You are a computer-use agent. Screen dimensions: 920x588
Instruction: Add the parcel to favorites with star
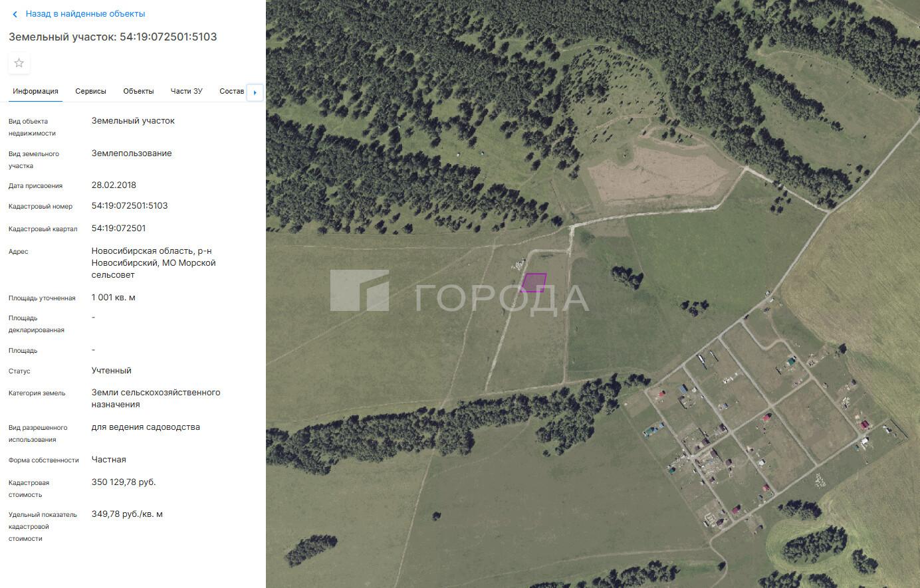pyautogui.click(x=19, y=63)
